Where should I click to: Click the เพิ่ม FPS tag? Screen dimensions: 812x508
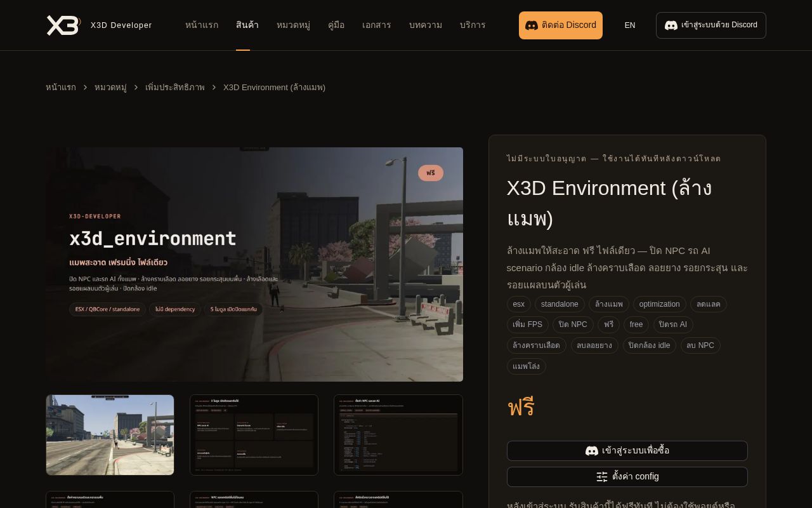[x=528, y=324]
